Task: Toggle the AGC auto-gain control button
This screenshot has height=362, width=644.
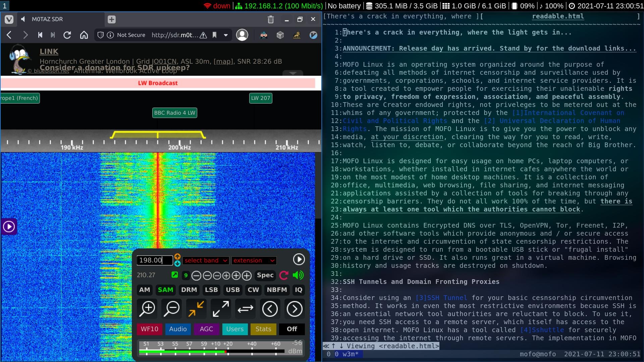Action: pyautogui.click(x=206, y=329)
